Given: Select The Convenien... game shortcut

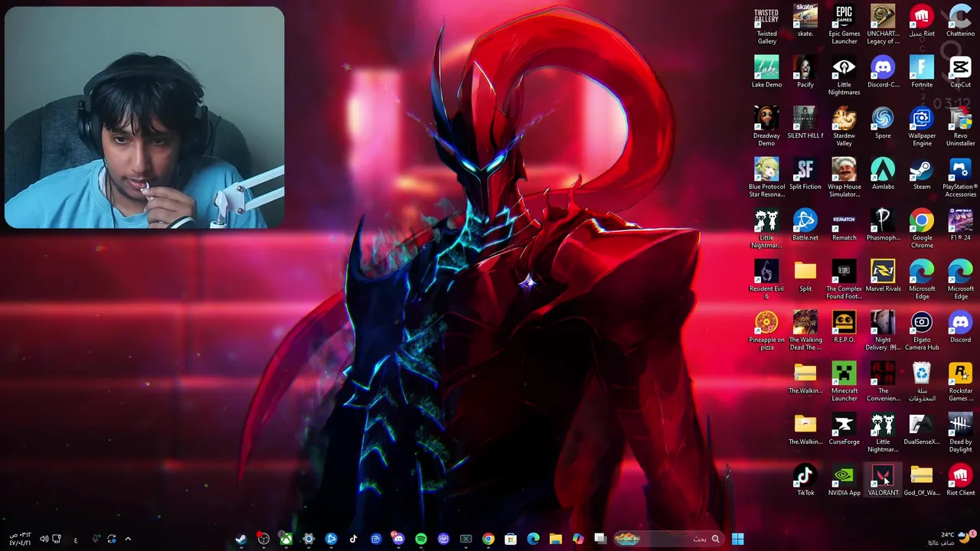Looking at the screenshot, I should [x=883, y=383].
